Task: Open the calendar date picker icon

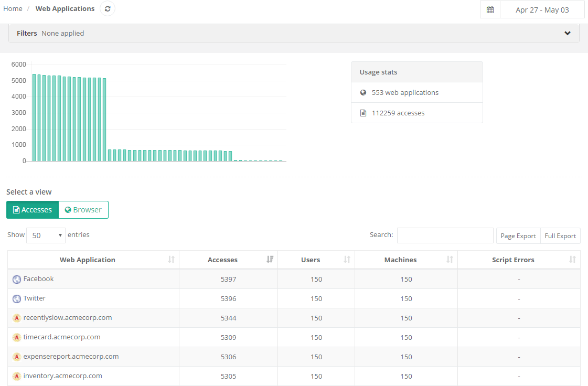Action: [x=490, y=10]
